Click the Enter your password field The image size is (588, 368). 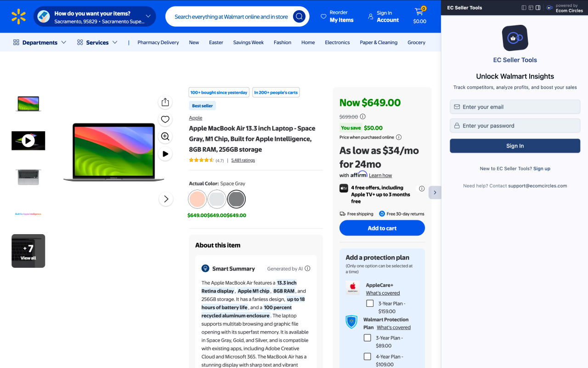click(x=515, y=126)
